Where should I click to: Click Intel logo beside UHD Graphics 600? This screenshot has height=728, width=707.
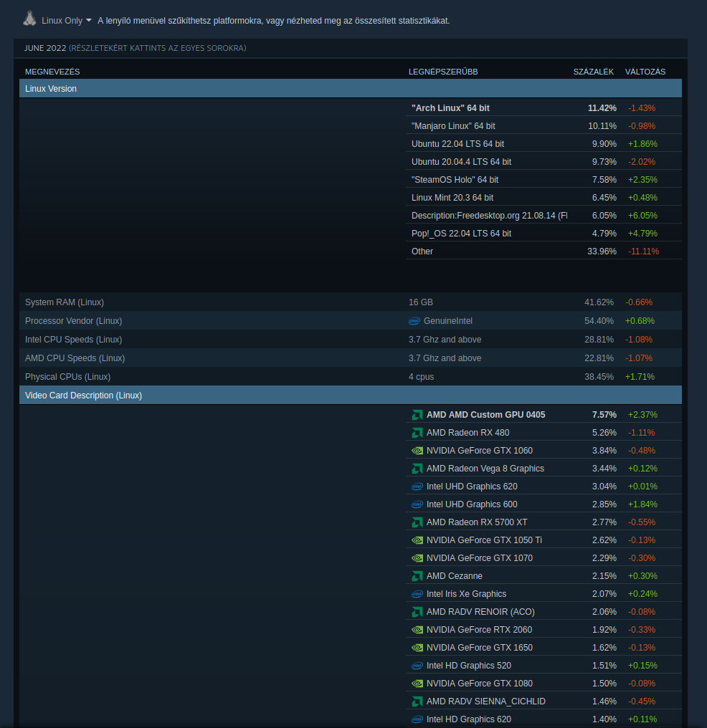point(417,504)
